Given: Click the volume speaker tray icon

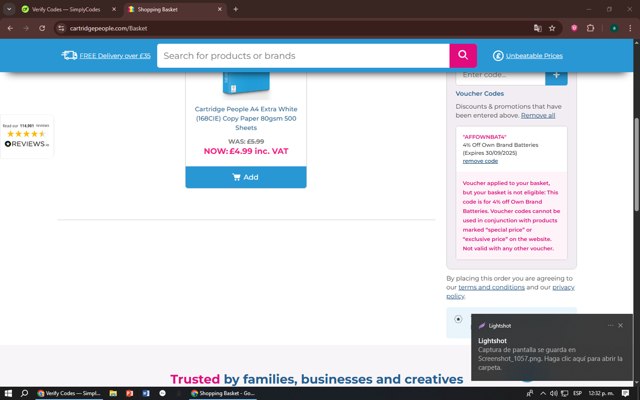Looking at the screenshot, I should coord(553,393).
